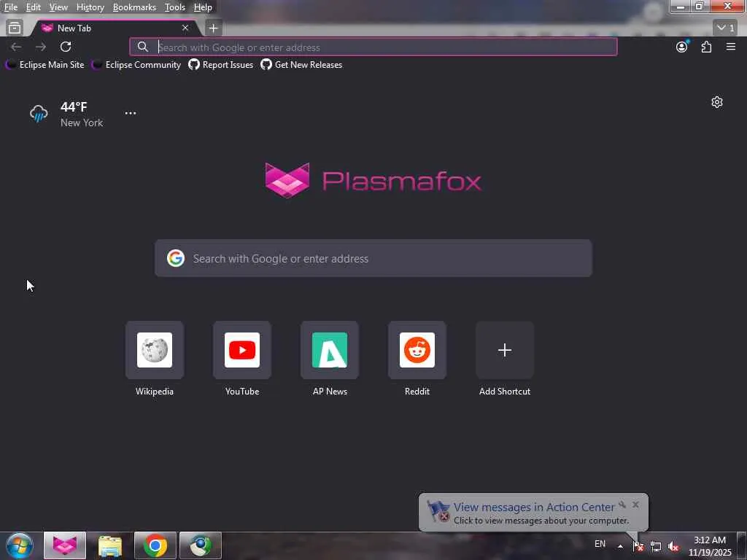Expand the list all tabs dropdown

coord(726,28)
